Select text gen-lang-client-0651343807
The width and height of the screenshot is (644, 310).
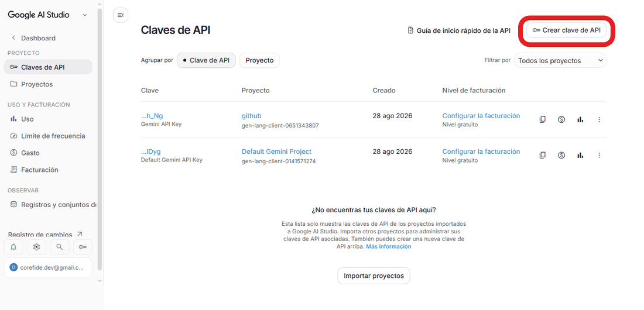(280, 126)
